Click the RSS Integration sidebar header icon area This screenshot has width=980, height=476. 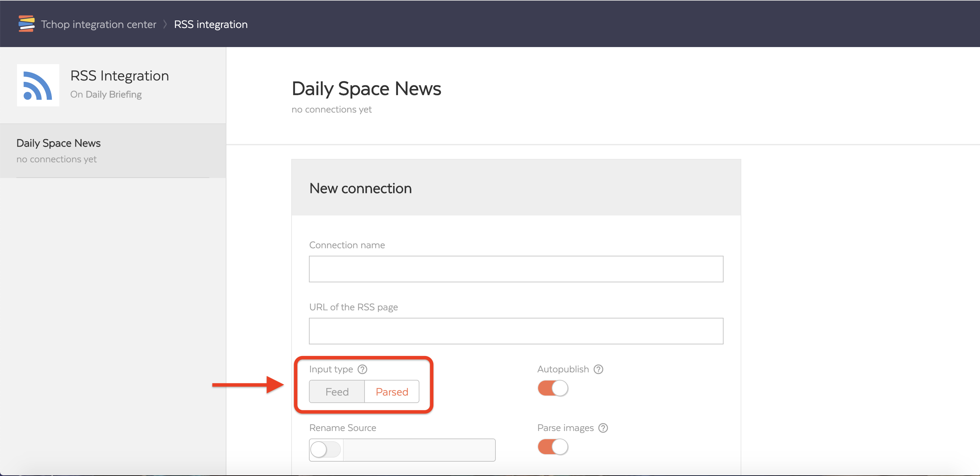(38, 85)
